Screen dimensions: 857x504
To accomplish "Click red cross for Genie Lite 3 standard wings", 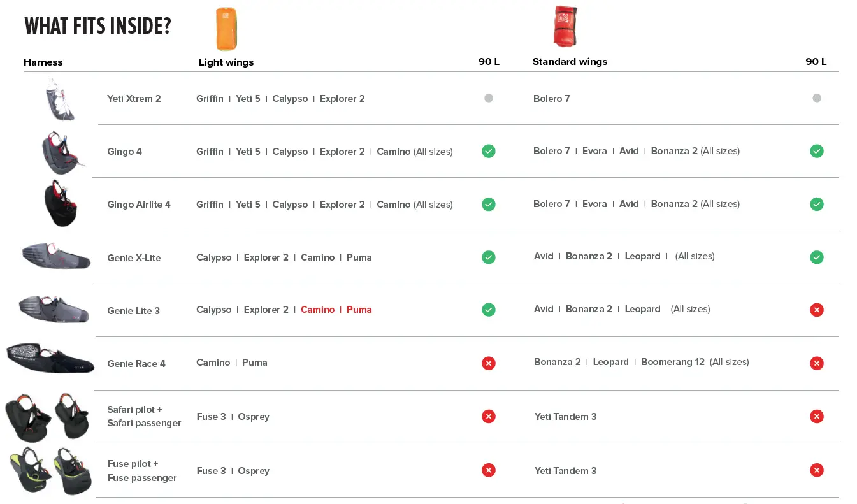I will point(816,310).
